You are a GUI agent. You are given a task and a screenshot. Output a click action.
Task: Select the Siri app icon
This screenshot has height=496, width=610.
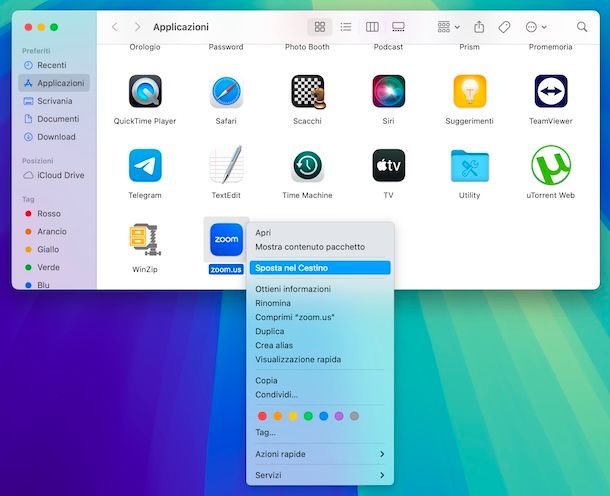click(388, 91)
